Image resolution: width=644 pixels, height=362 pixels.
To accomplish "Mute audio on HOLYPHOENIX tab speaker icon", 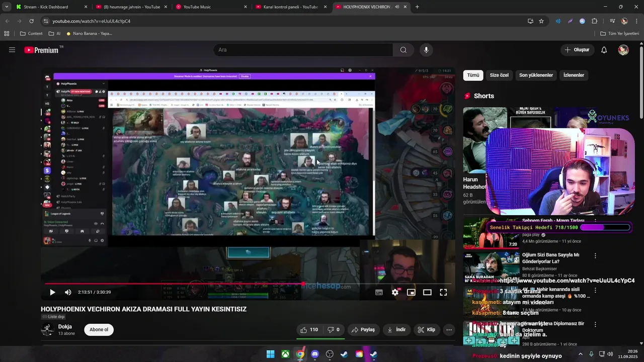I will (x=397, y=7).
